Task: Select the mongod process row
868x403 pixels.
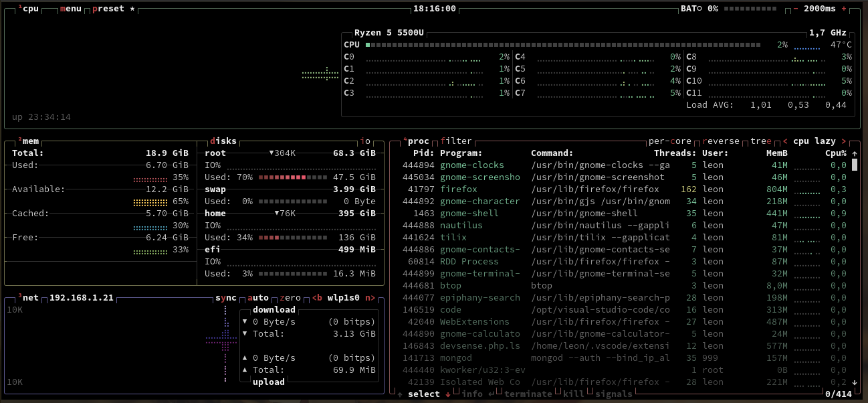Action: (625, 358)
